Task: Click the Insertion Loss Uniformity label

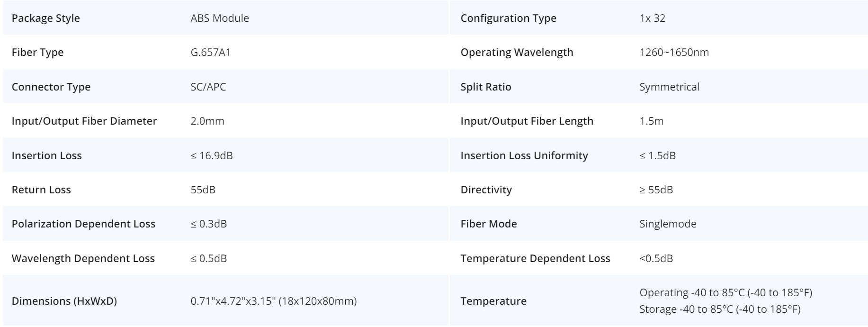Action: 524,155
